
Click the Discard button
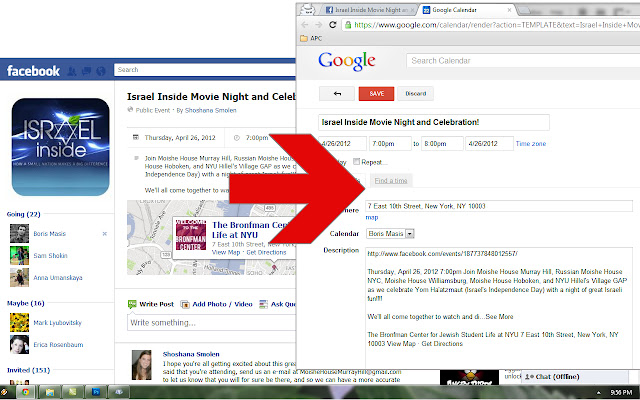tap(416, 93)
